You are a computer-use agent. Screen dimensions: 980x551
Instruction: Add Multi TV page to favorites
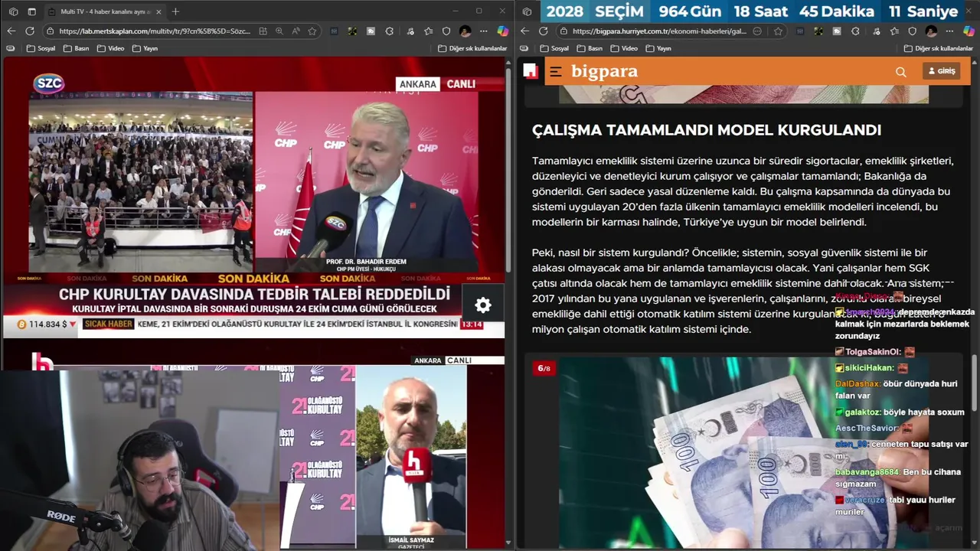[x=312, y=31]
